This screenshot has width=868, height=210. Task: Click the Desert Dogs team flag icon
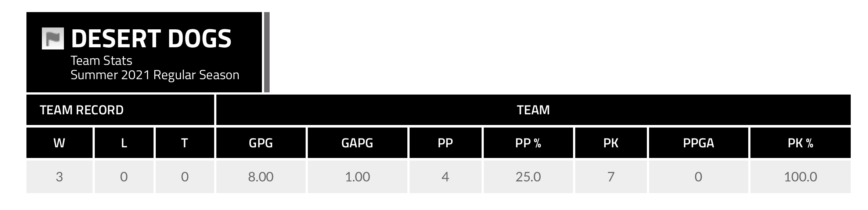[x=53, y=38]
